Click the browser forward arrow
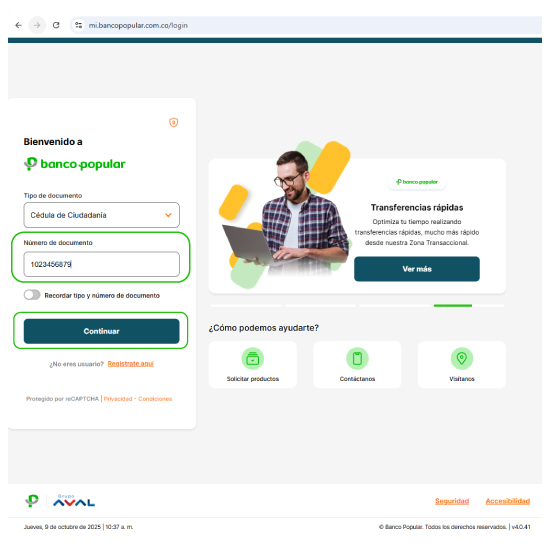The width and height of the screenshot is (550, 550). coord(37,25)
